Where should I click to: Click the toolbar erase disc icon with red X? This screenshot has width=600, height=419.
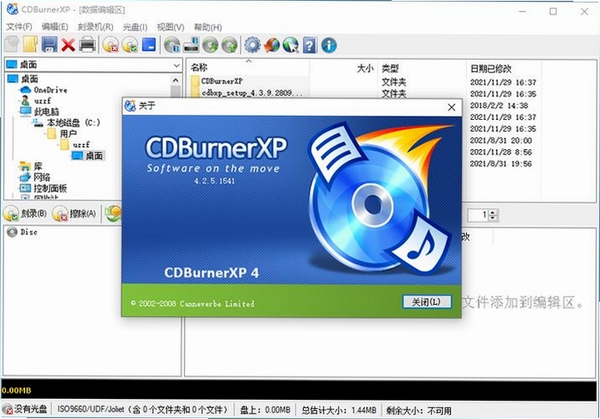point(111,45)
